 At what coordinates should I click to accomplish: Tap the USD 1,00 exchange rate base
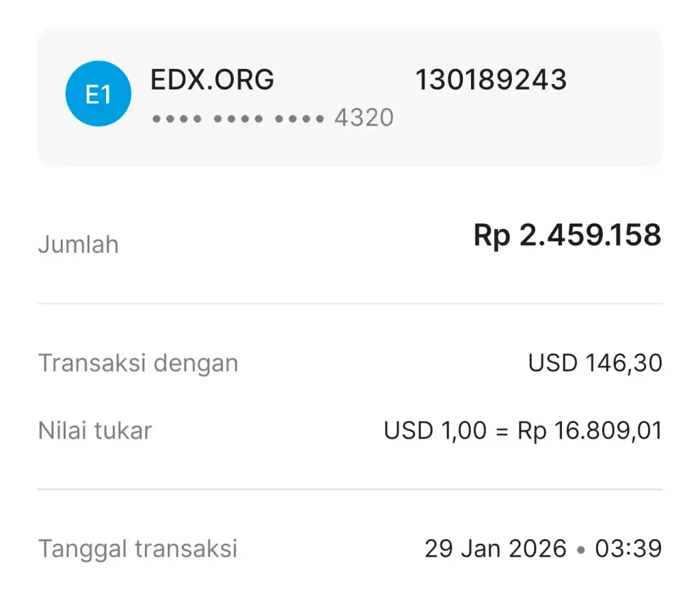[435, 431]
